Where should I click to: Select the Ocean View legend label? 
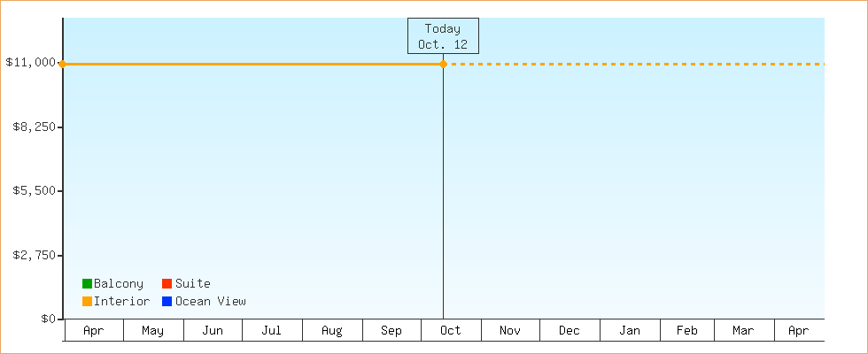click(x=210, y=302)
